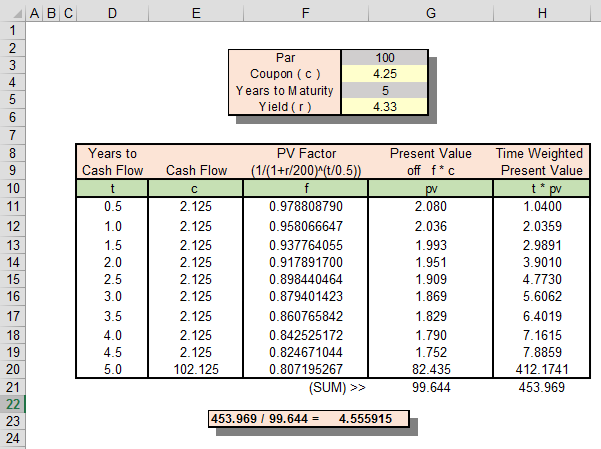Click the sum value 453.969 in row 21

542,387
